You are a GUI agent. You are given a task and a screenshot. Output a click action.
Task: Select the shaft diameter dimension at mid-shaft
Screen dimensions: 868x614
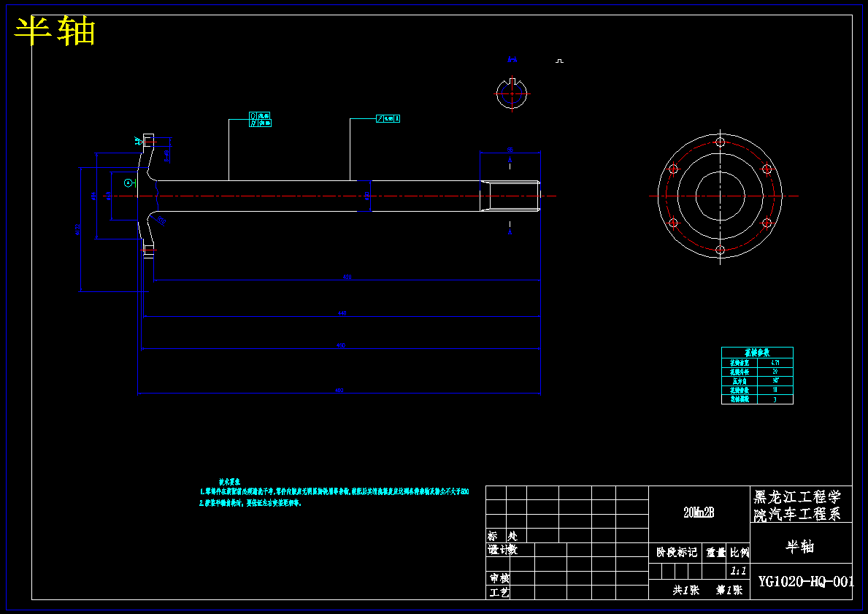[x=366, y=196]
